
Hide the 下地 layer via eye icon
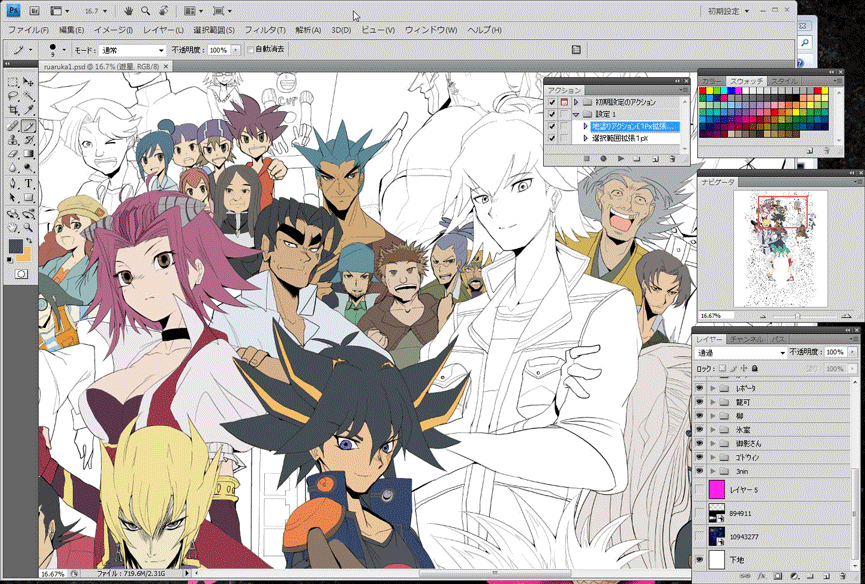tap(700, 561)
